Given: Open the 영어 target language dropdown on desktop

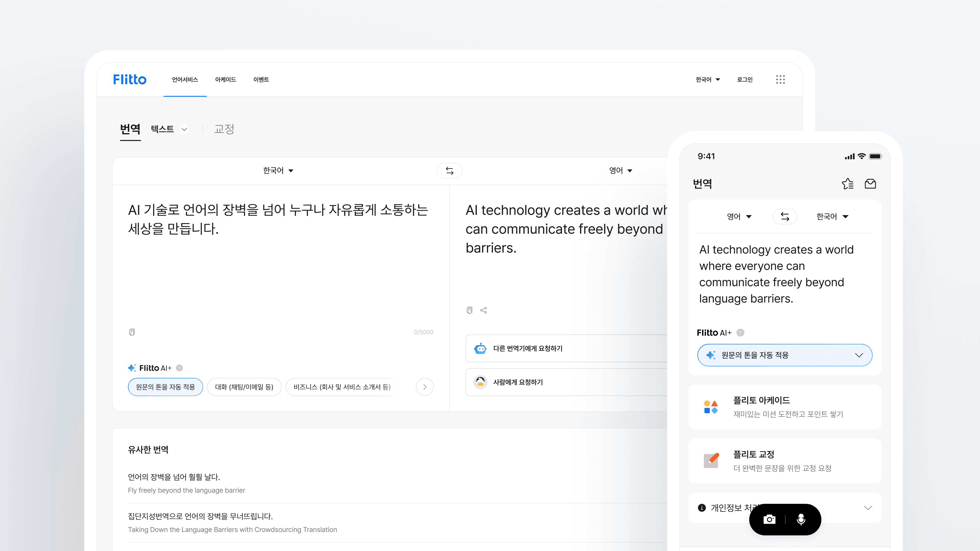Looking at the screenshot, I should coord(620,170).
